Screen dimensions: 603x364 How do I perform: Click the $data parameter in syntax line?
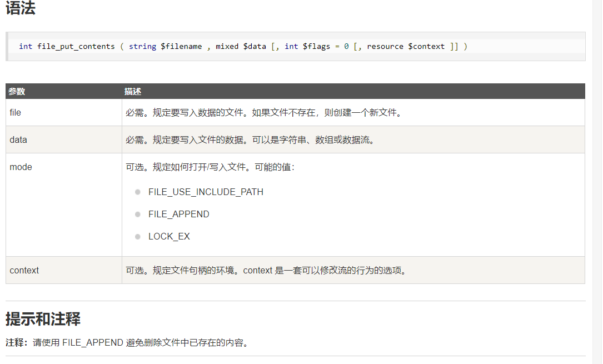tap(255, 47)
